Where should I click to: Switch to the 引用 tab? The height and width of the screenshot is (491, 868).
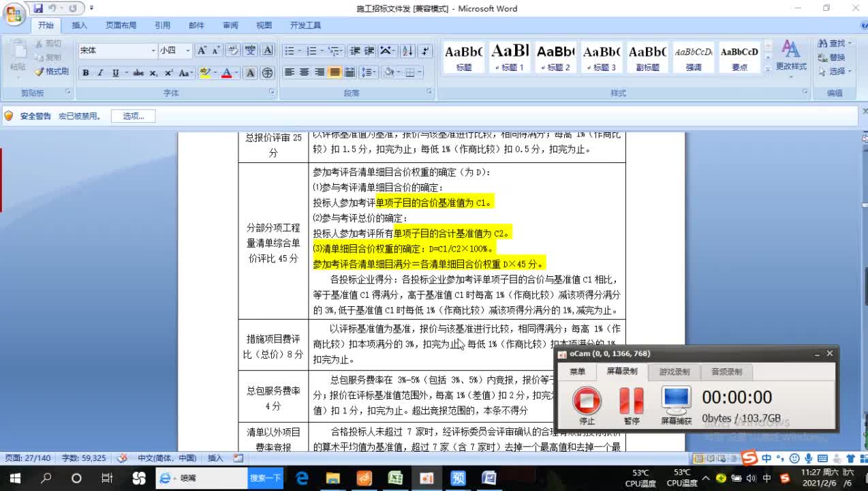162,25
